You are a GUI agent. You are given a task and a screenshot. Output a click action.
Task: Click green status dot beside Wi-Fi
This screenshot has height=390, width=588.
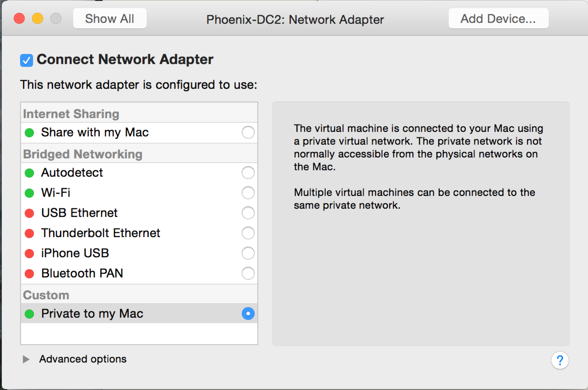coord(29,193)
